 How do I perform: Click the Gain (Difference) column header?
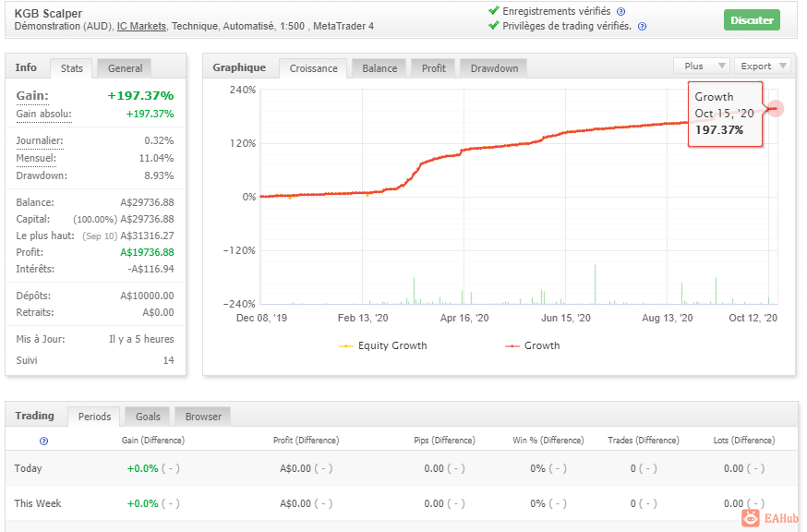(x=153, y=441)
